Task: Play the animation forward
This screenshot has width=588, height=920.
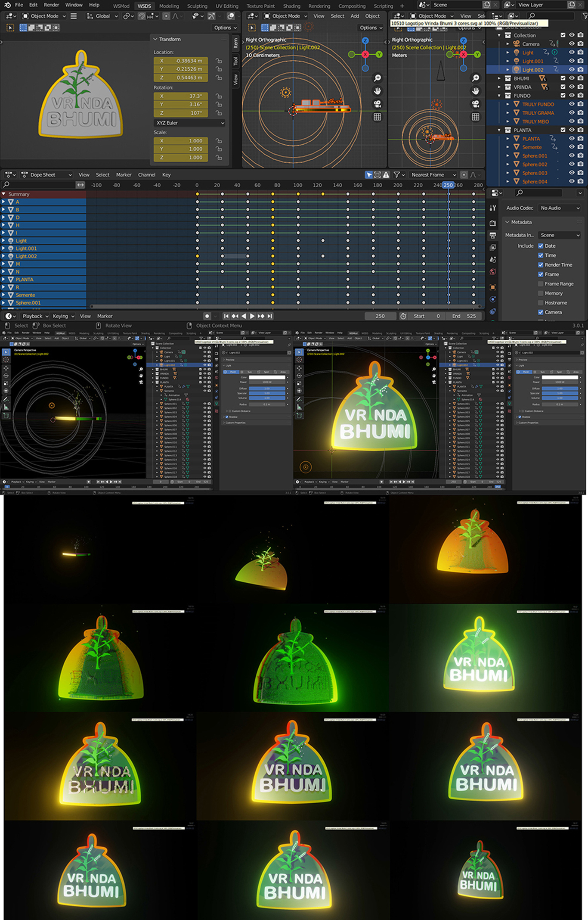Action: tap(252, 316)
